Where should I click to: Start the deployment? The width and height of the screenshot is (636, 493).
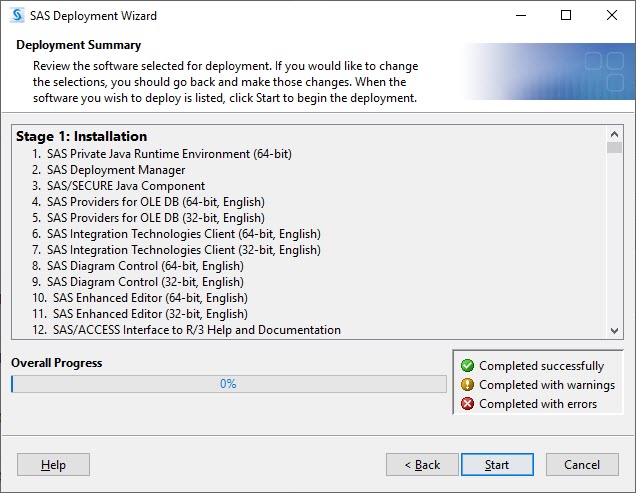(x=497, y=465)
